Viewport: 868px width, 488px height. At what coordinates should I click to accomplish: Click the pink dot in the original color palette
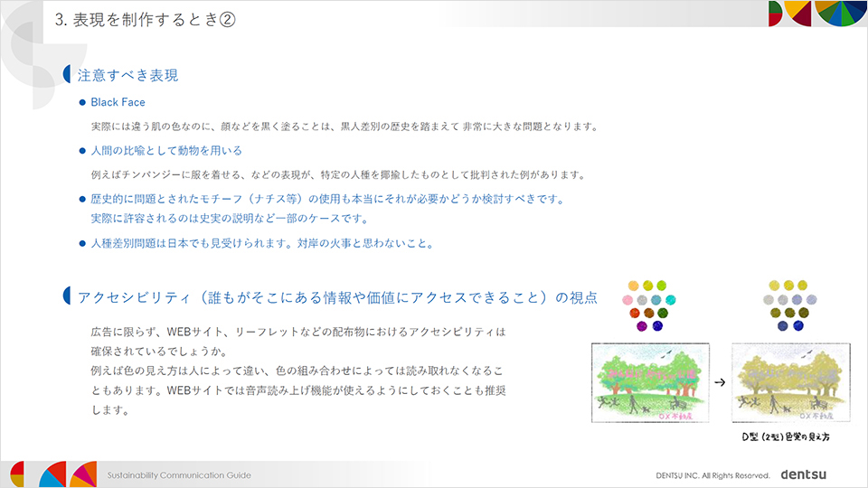click(626, 299)
